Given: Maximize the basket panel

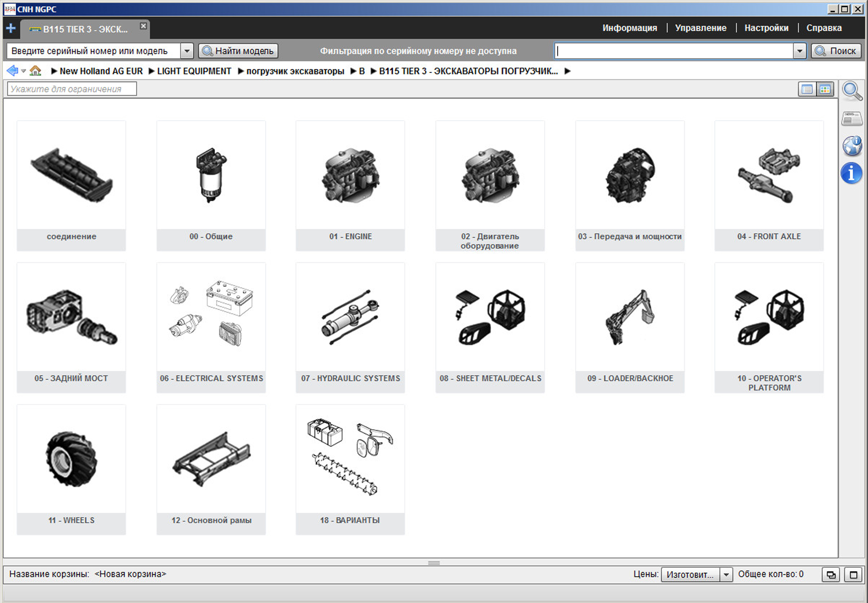Looking at the screenshot, I should point(853,575).
